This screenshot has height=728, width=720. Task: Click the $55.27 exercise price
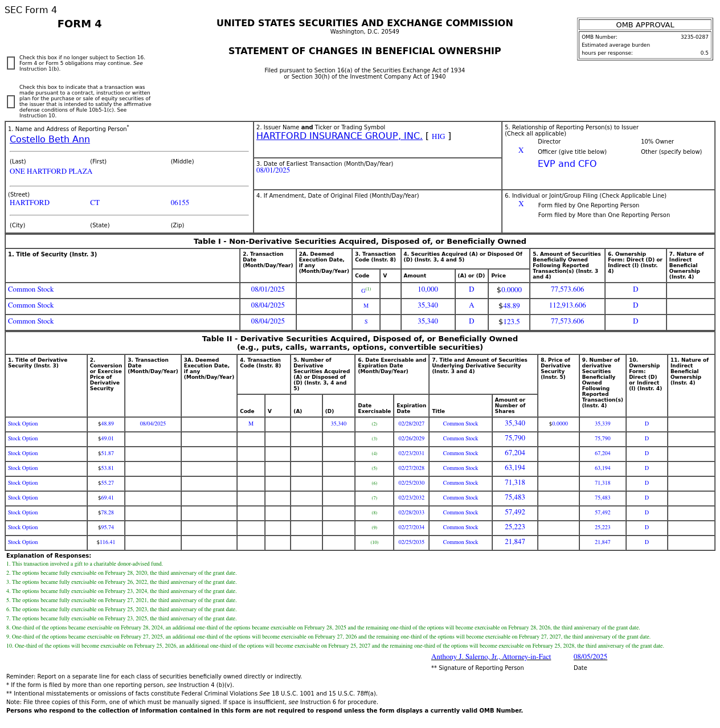[x=106, y=483]
